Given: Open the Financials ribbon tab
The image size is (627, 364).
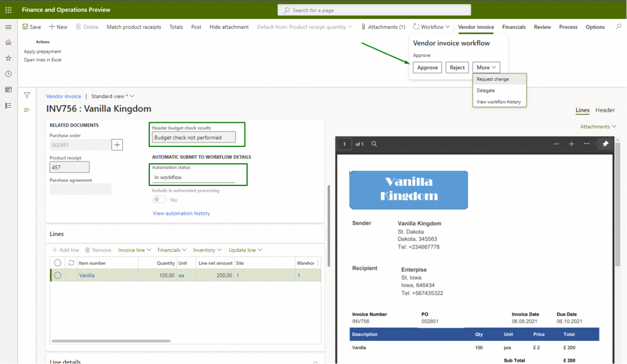Looking at the screenshot, I should (x=514, y=27).
